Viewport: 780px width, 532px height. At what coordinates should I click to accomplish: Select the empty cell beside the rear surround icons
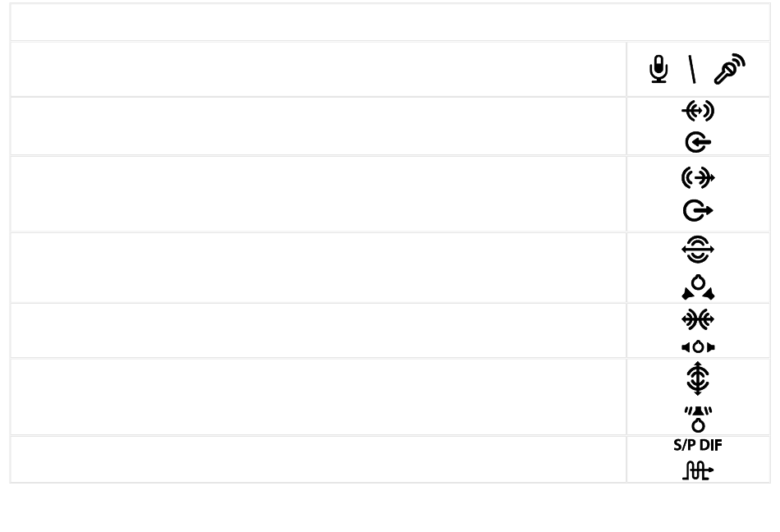(319, 268)
